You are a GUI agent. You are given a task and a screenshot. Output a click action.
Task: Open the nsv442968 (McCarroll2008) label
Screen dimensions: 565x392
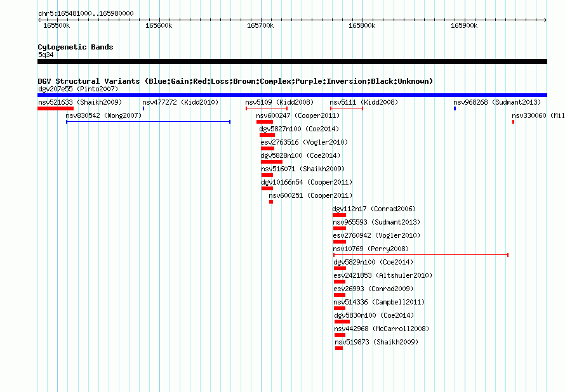click(382, 329)
